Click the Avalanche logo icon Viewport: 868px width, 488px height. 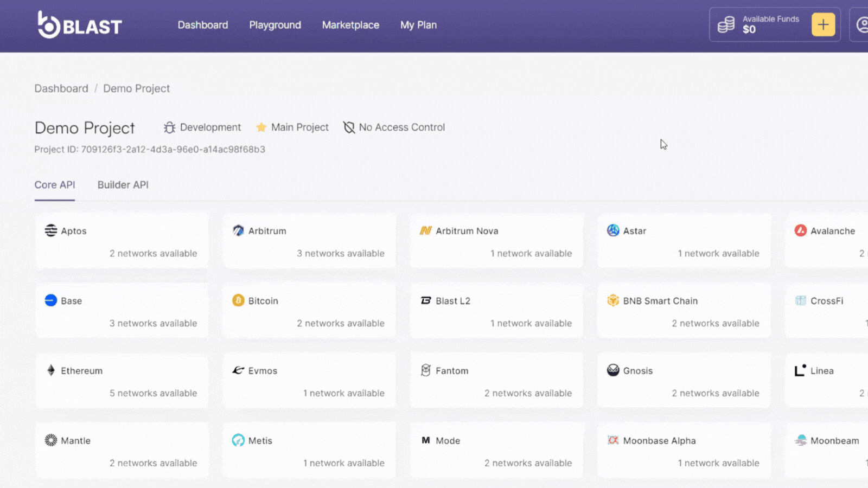coord(801,230)
